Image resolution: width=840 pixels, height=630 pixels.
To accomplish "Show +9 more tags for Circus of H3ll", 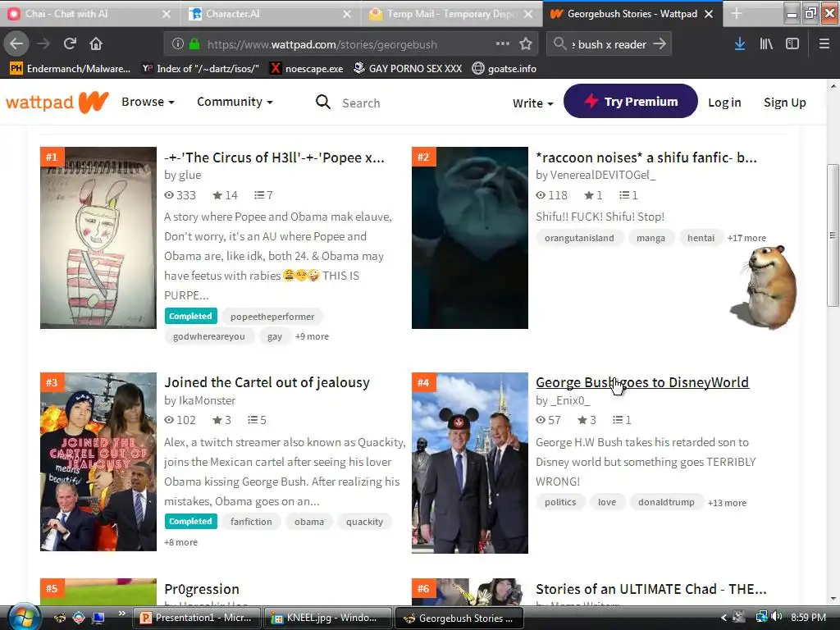I will point(312,336).
